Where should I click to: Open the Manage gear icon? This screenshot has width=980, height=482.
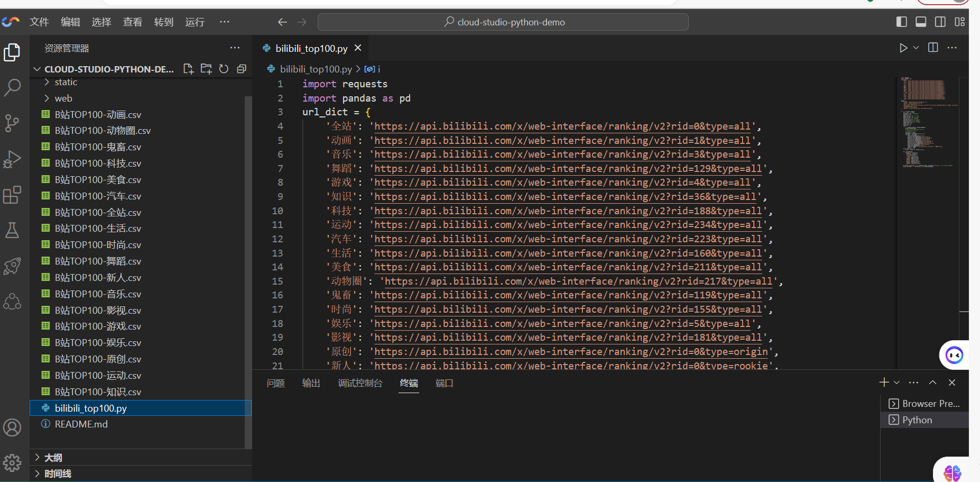tap(12, 463)
